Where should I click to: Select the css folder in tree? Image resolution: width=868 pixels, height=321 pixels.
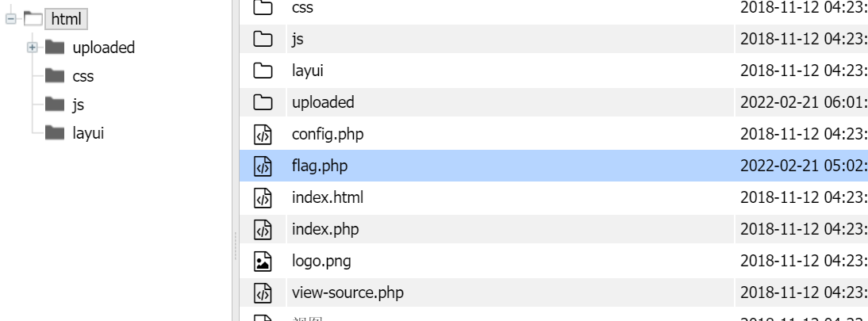[x=83, y=76]
